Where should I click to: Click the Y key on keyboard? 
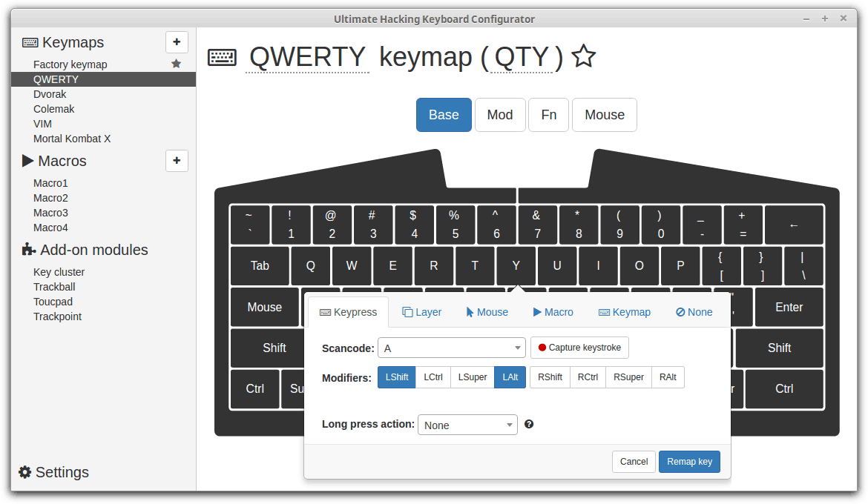(x=516, y=265)
